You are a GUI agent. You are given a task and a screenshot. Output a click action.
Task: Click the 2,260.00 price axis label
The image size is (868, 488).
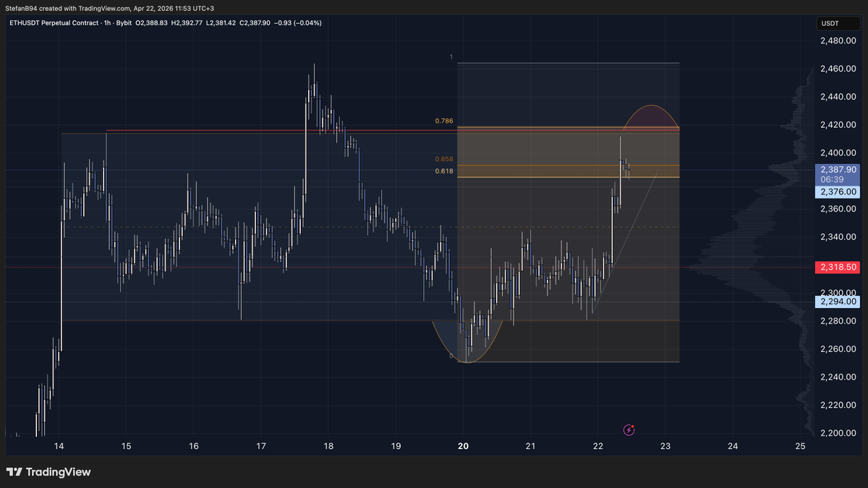839,349
